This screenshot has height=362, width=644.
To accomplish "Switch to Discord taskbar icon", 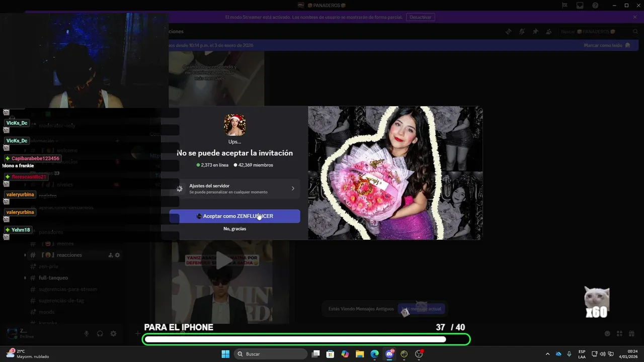I will click(x=389, y=354).
